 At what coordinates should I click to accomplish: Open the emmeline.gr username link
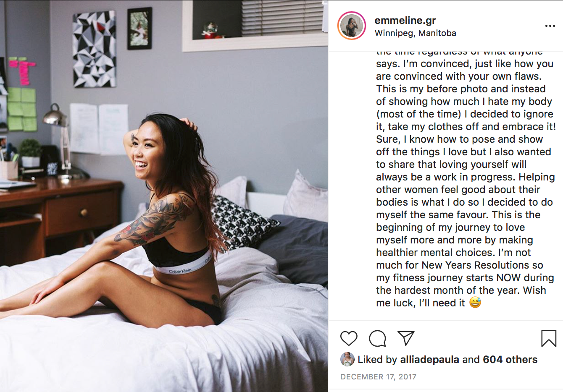click(x=405, y=20)
